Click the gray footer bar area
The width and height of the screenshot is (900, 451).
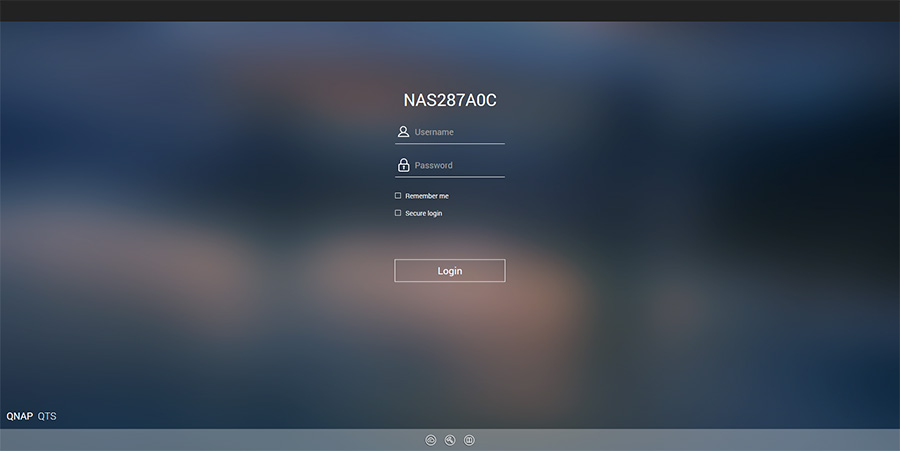pyautogui.click(x=700, y=440)
